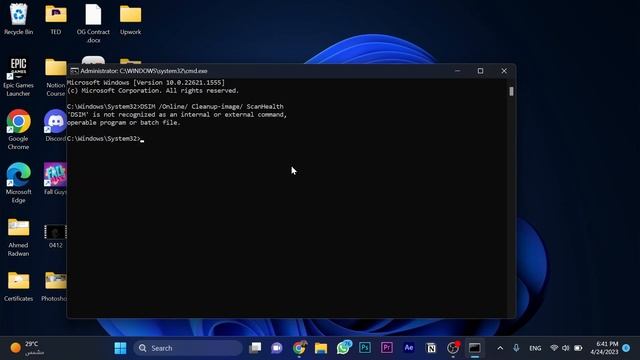The image size is (640, 360).
Task: Open the weather widget showing 29°C
Action: 27,348
